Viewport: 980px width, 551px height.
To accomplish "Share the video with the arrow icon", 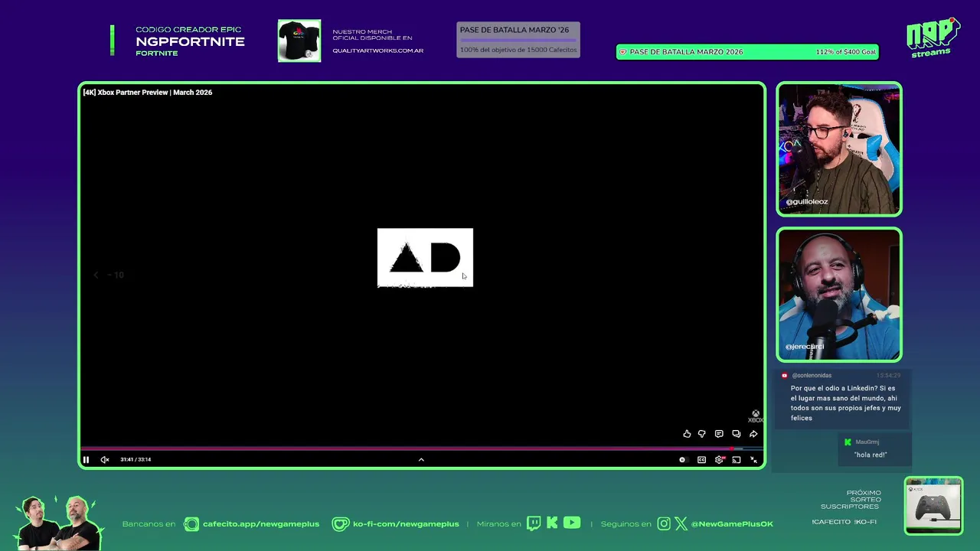I will point(753,434).
